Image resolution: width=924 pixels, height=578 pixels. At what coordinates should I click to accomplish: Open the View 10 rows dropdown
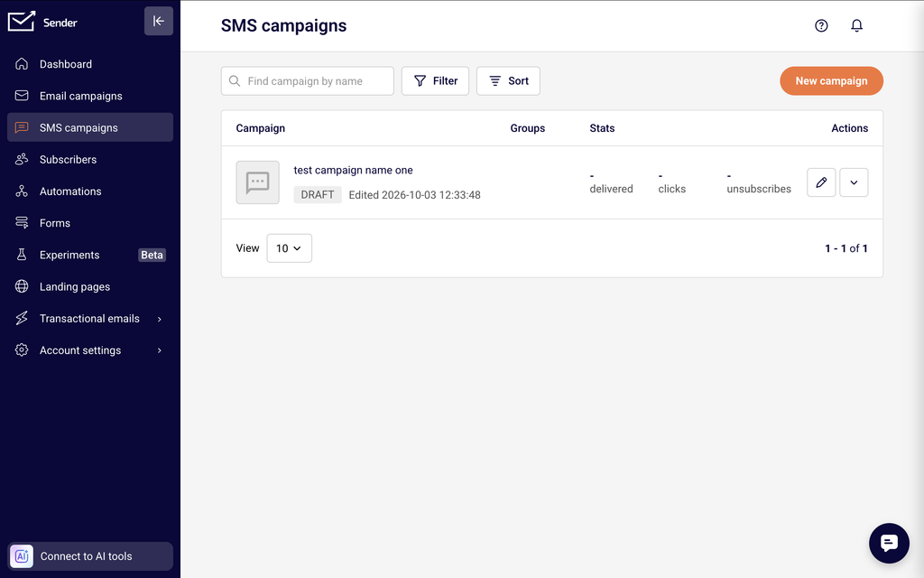(x=290, y=248)
